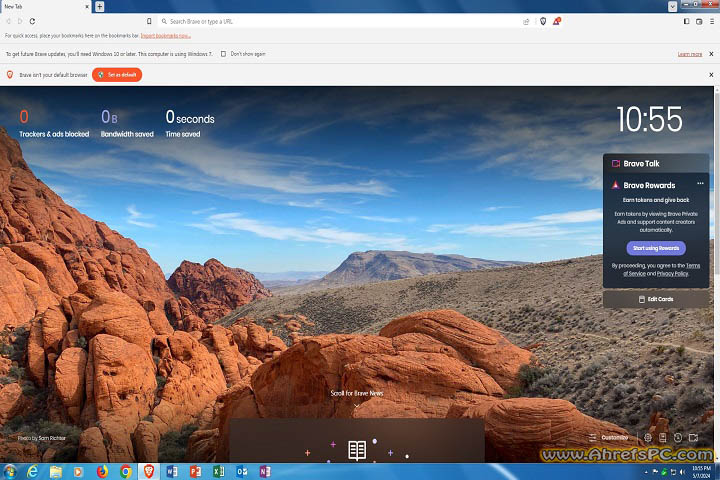Focus the Search Brave or type a URL field
The height and width of the screenshot is (480, 720).
click(x=340, y=22)
